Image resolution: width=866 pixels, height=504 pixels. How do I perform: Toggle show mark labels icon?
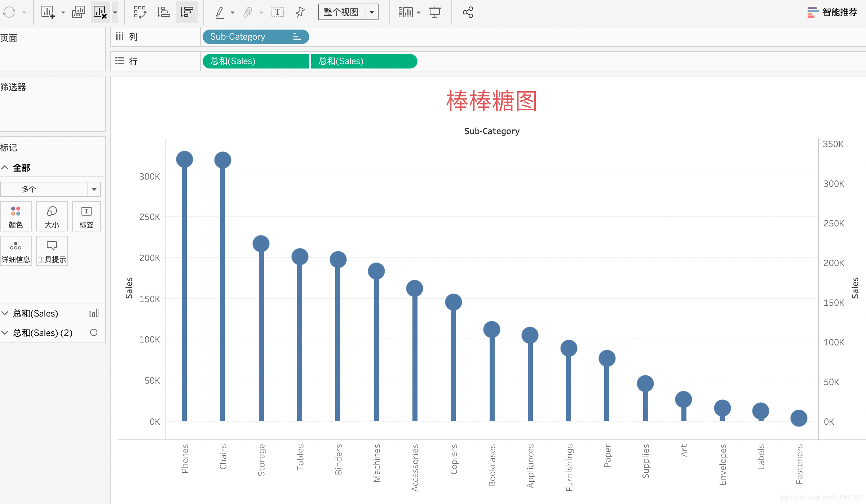pos(278,12)
